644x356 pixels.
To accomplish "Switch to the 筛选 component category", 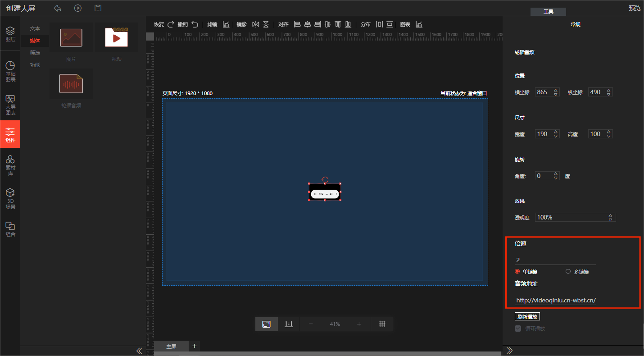I will pos(35,53).
